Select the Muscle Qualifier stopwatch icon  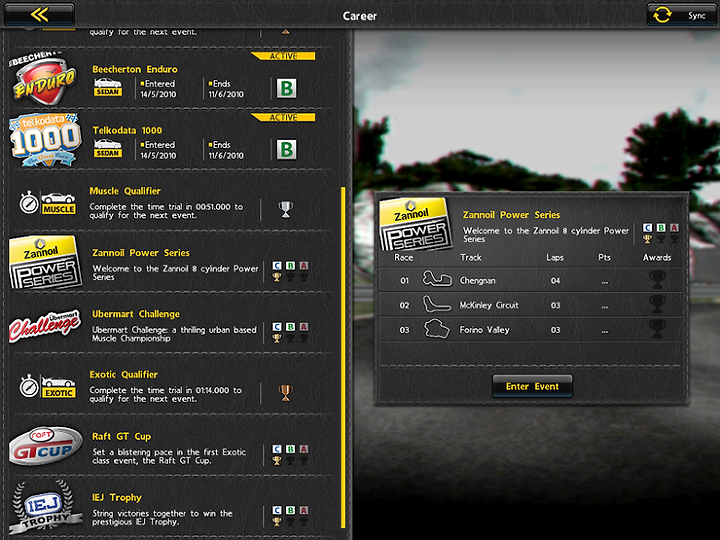coord(28,202)
